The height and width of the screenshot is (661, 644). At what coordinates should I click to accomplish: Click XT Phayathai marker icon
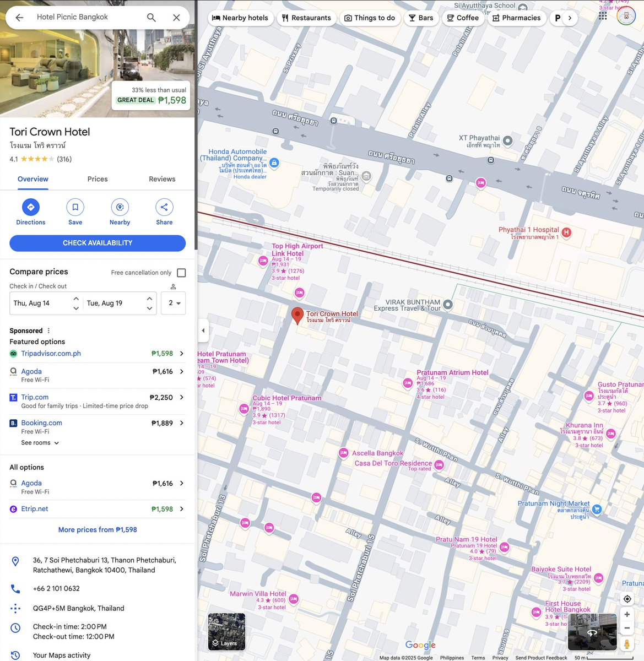[508, 141]
